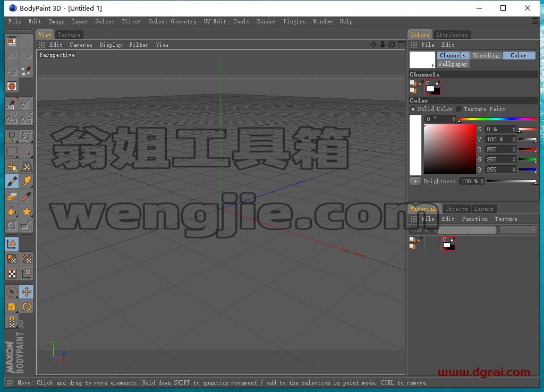Click the Brightness gradient slider
544x392 pixels.
pos(512,181)
